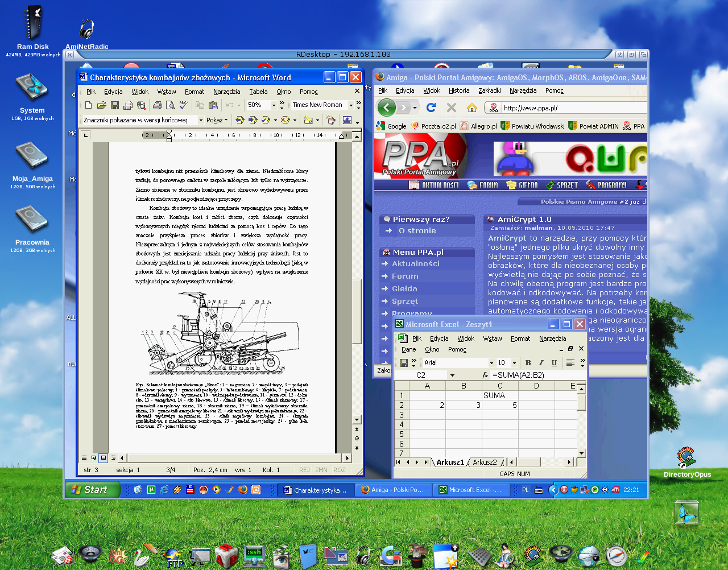The height and width of the screenshot is (570, 728).
Task: Go to the next change in Word's reviewing toolbar
Action: tap(253, 120)
